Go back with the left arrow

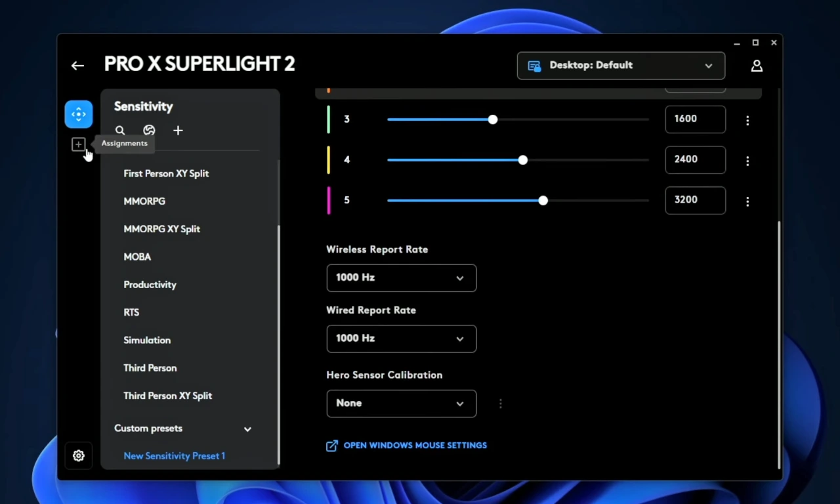pos(77,65)
